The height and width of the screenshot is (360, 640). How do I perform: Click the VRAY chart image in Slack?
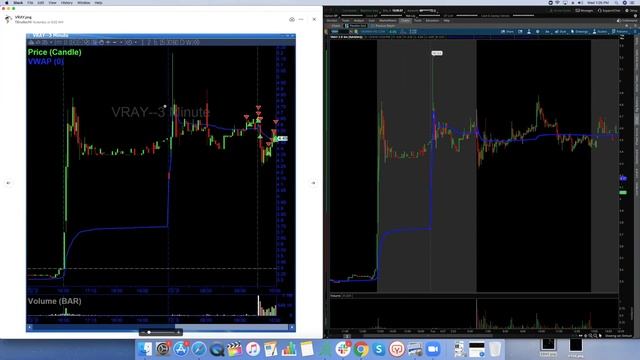point(161,183)
